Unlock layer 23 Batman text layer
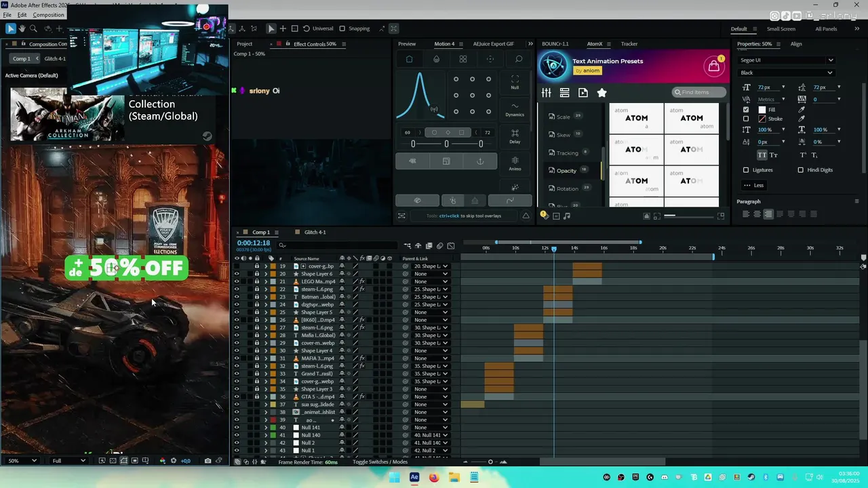The image size is (868, 488). [257, 297]
